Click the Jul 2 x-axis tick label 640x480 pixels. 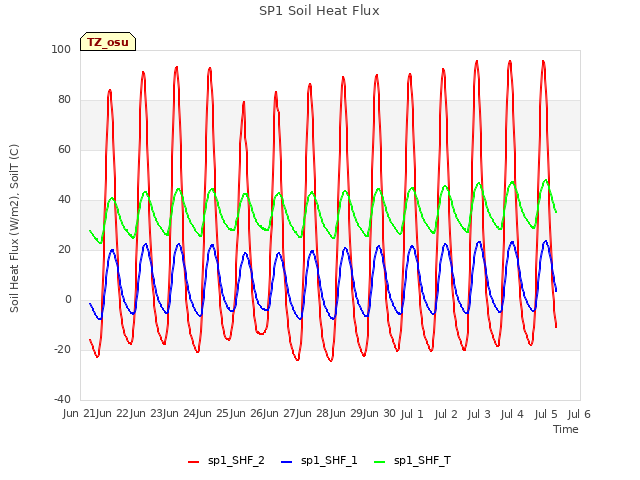(x=446, y=414)
